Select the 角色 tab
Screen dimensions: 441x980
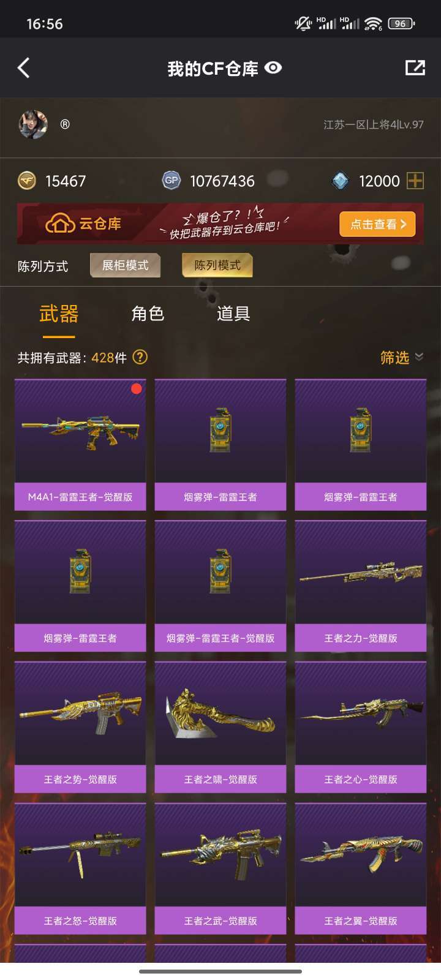tap(148, 314)
